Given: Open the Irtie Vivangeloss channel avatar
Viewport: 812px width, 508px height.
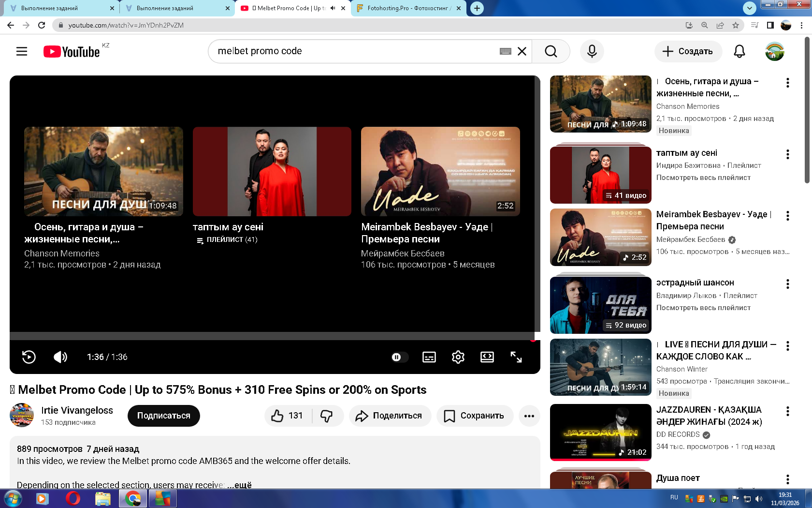Looking at the screenshot, I should tap(22, 415).
